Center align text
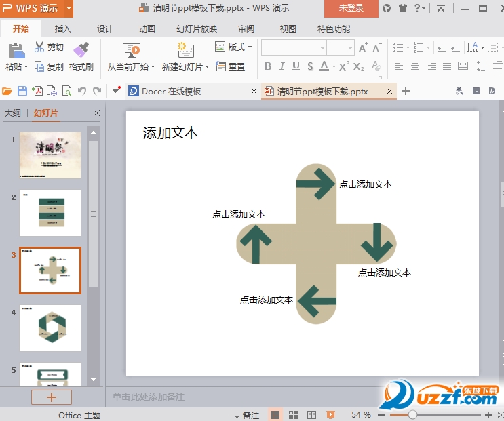The width and height of the screenshot is (504, 421). (415, 67)
